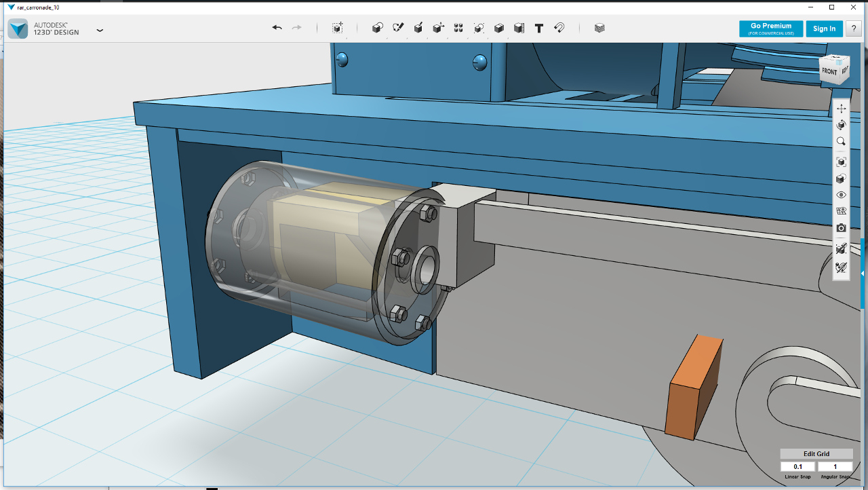Click the Undo arrow
868x490 pixels.
(x=277, y=28)
